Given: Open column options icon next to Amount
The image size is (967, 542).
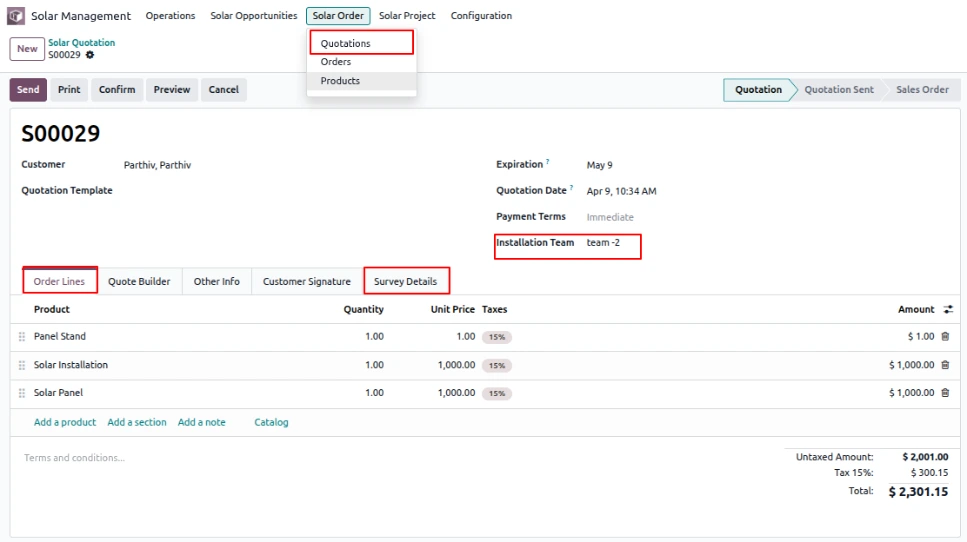Looking at the screenshot, I should [x=948, y=309].
